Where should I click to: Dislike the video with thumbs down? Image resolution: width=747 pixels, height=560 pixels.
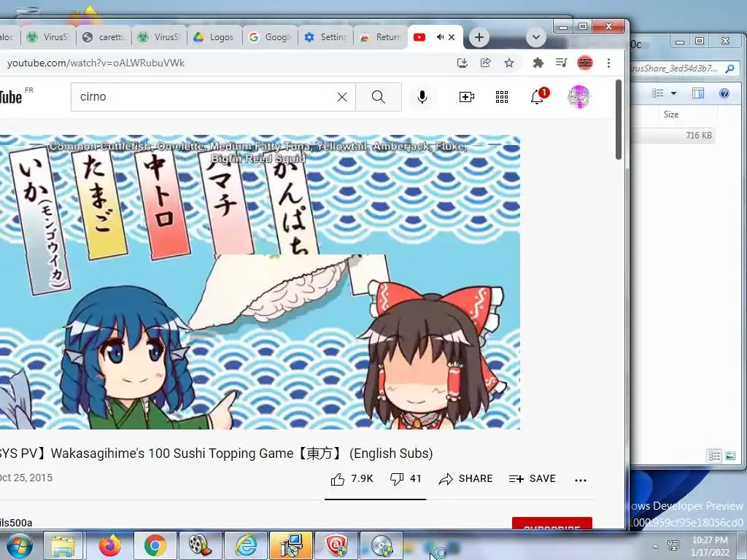(406, 478)
